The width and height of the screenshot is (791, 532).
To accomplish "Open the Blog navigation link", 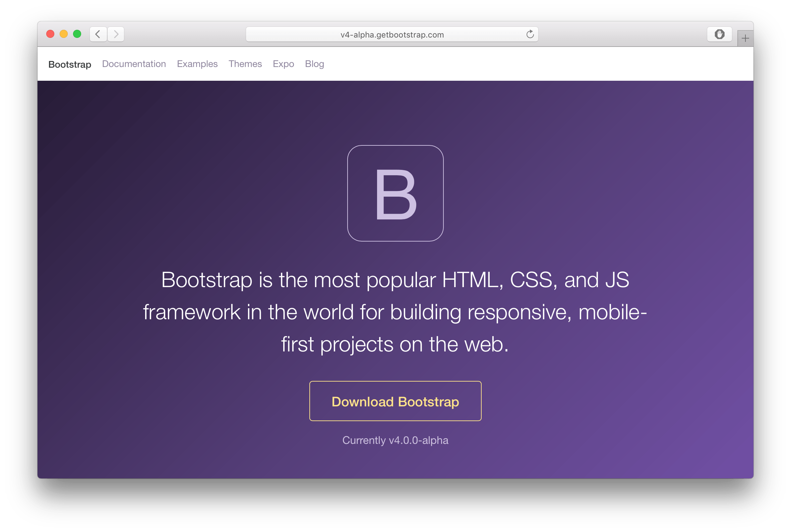I will click(314, 64).
